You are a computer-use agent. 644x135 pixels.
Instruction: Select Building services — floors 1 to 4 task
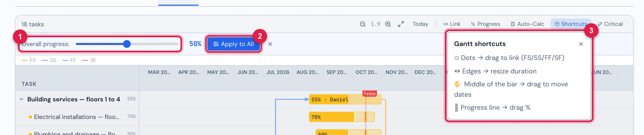tap(74, 99)
